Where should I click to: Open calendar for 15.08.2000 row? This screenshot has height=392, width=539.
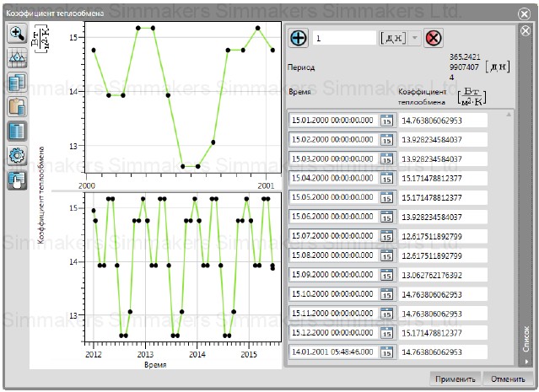386,255
